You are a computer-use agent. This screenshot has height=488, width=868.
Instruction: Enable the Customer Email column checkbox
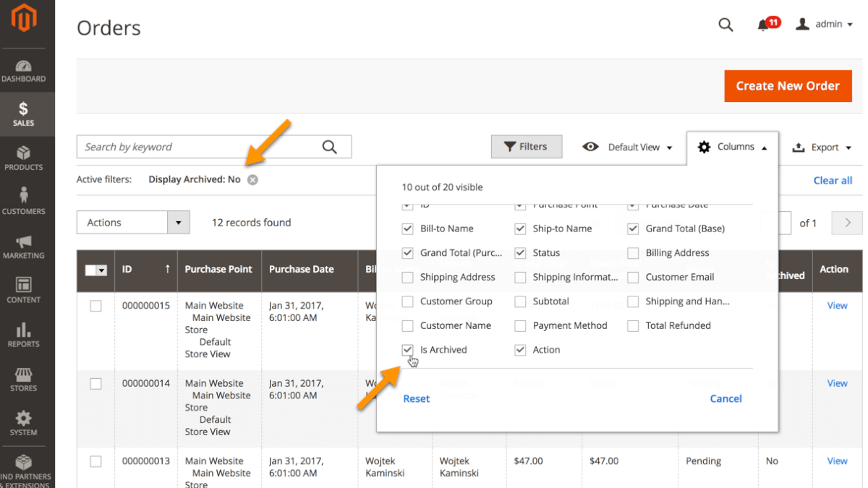[x=633, y=277]
